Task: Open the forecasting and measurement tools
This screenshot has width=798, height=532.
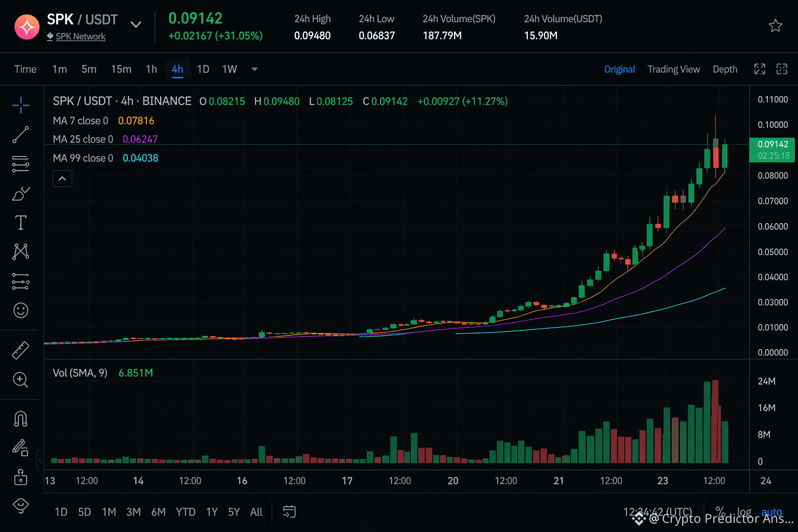Action: click(x=21, y=281)
